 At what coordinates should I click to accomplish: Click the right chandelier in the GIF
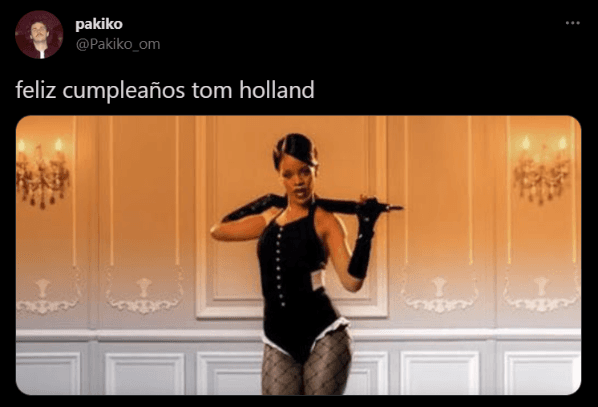click(x=542, y=170)
